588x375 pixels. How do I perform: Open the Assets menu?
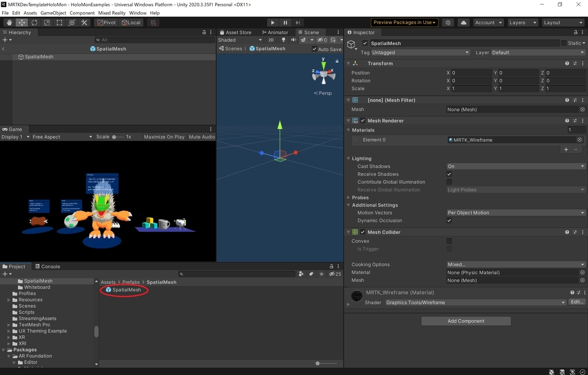(30, 13)
